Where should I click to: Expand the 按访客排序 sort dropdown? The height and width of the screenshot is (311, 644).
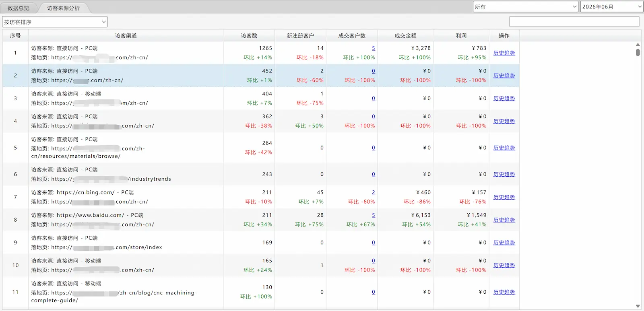coord(55,22)
